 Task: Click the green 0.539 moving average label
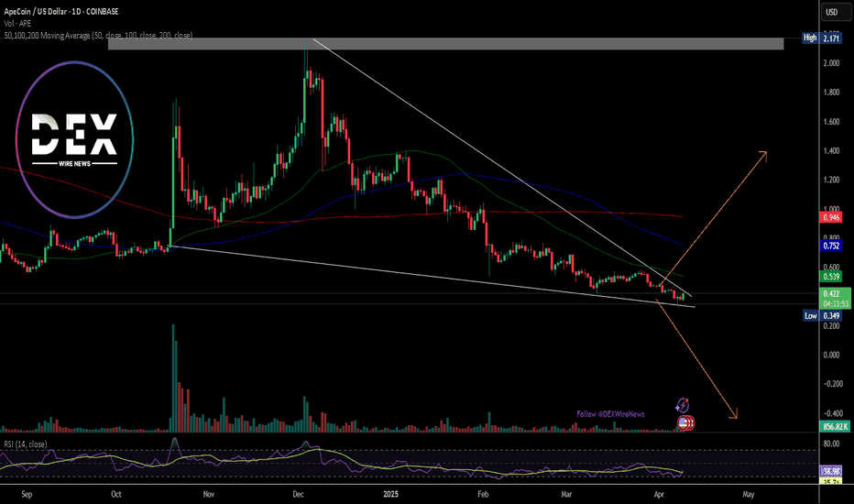point(831,276)
